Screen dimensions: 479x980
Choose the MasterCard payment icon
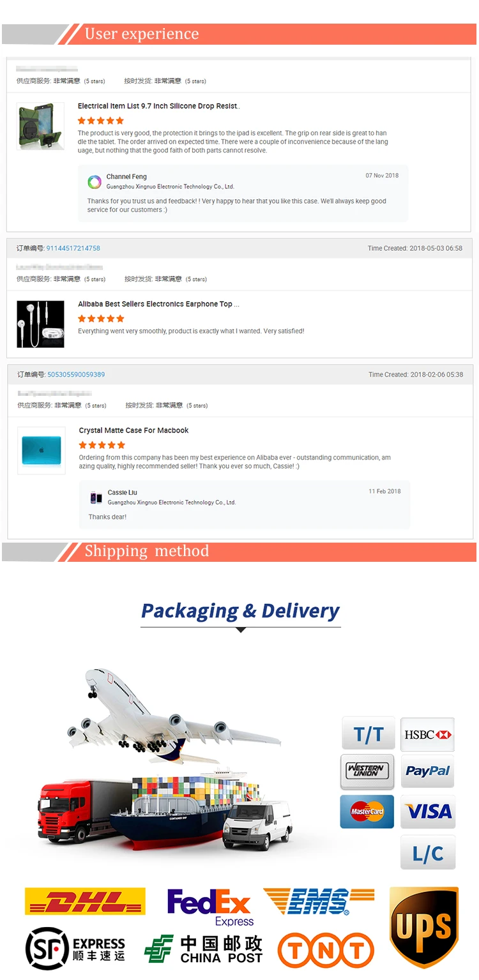[367, 811]
